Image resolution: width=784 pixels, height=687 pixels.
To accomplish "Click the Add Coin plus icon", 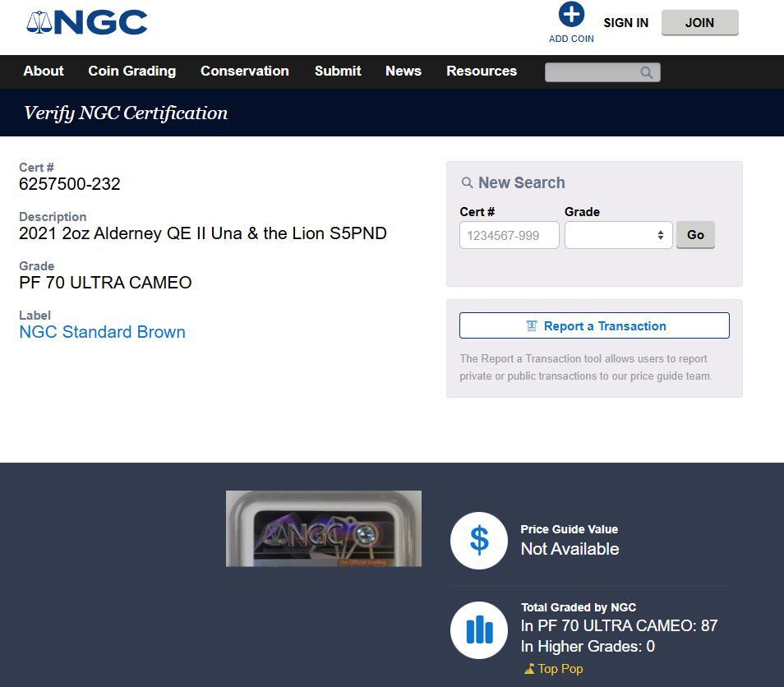I will point(571,14).
